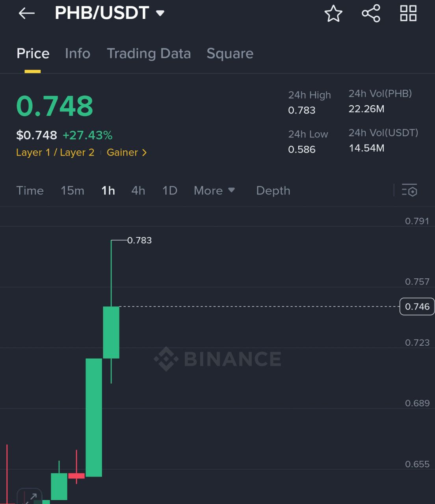Click the Binance watermark logo
This screenshot has width=435, height=504.
pyautogui.click(x=217, y=359)
